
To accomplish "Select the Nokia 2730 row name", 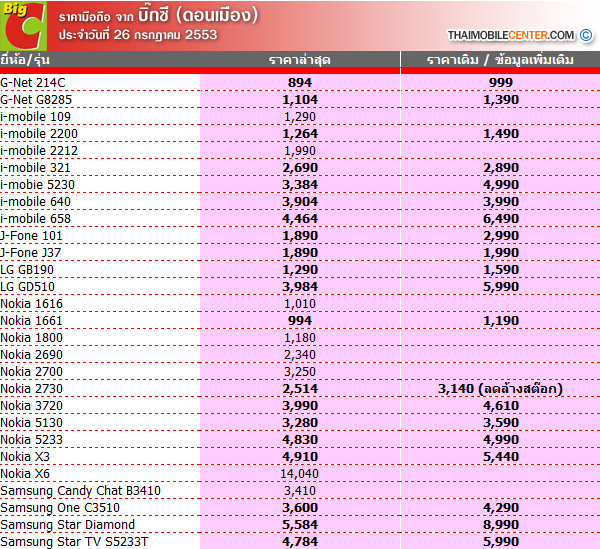I will pyautogui.click(x=31, y=389).
